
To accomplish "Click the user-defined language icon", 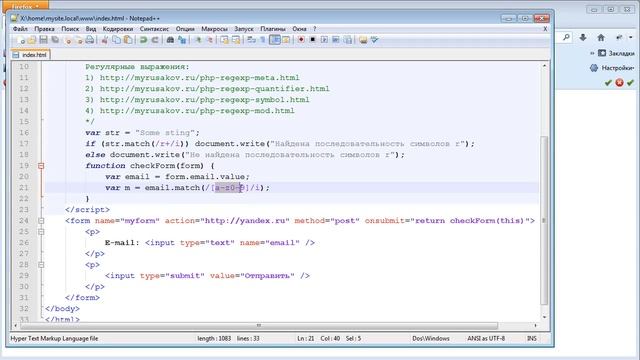I will pyautogui.click(x=286, y=40).
